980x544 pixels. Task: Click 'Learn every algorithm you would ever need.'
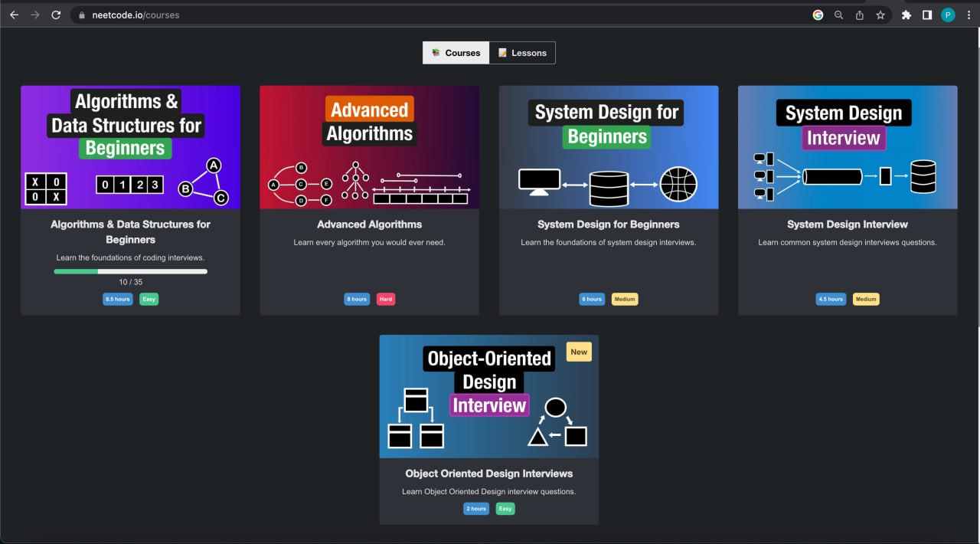369,242
